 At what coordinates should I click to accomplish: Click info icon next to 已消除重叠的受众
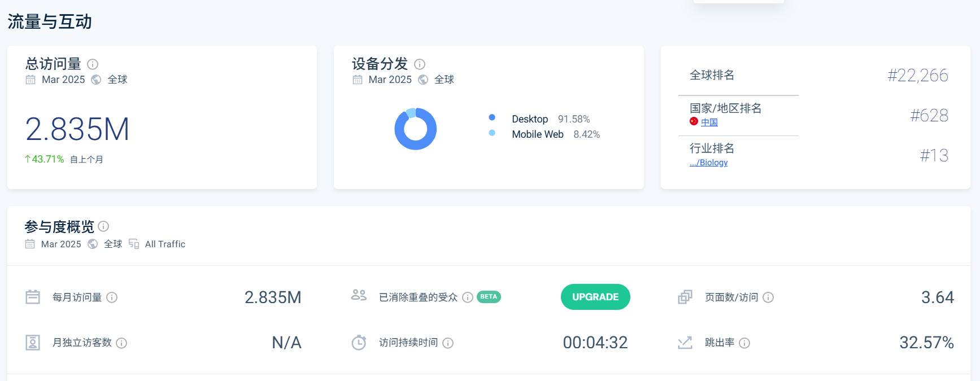468,297
